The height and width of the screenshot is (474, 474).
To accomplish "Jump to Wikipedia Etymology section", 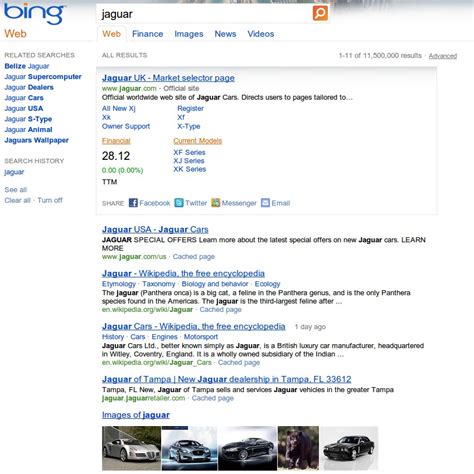I will pyautogui.click(x=119, y=284).
